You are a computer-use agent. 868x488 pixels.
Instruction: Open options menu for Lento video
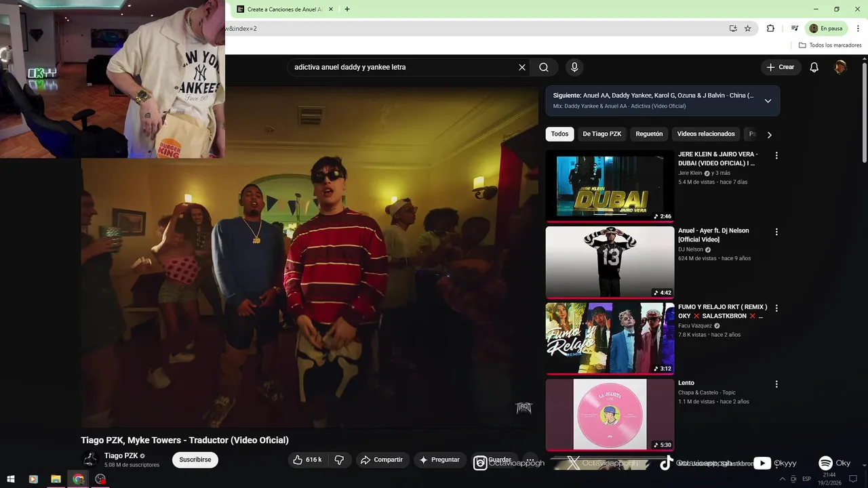(776, 384)
